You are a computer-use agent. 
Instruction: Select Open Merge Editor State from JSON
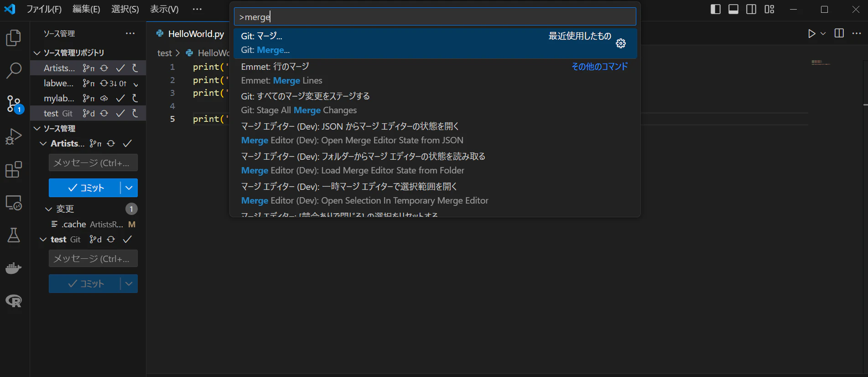click(435, 133)
